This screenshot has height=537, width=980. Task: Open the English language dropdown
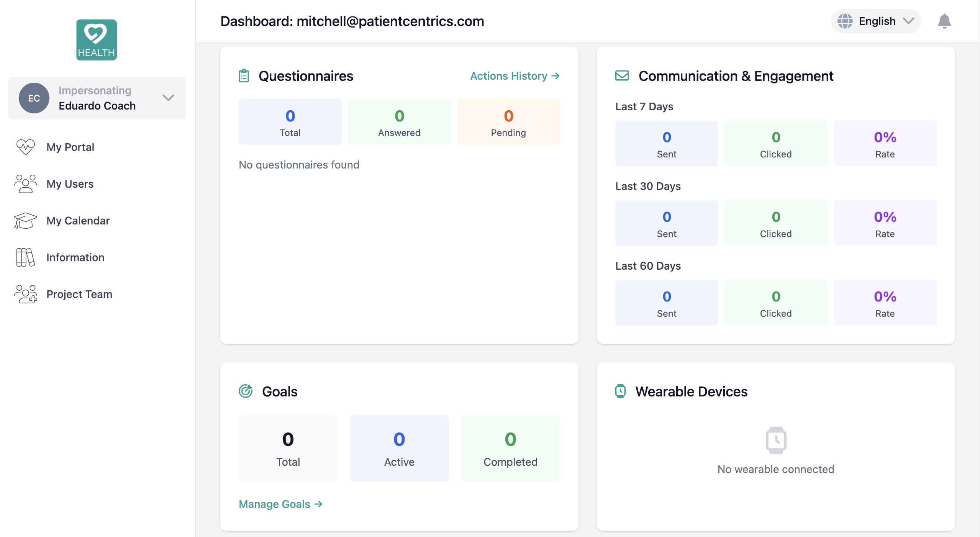[877, 21]
